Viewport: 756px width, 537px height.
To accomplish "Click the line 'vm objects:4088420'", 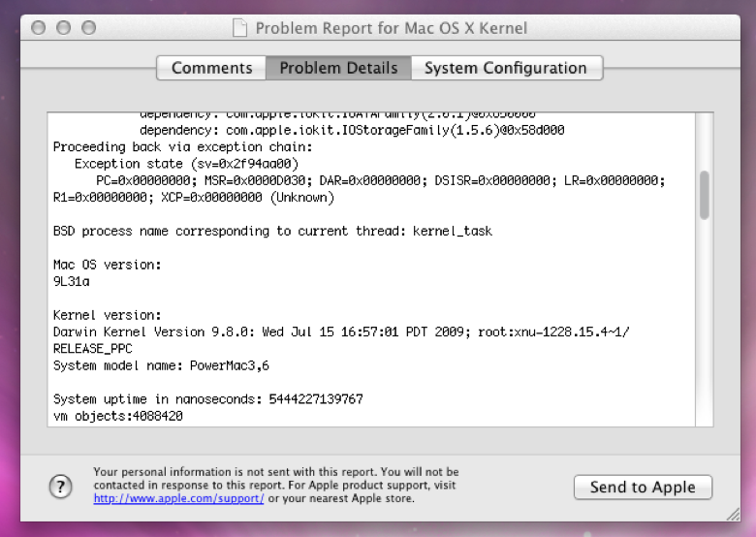I will point(118,416).
